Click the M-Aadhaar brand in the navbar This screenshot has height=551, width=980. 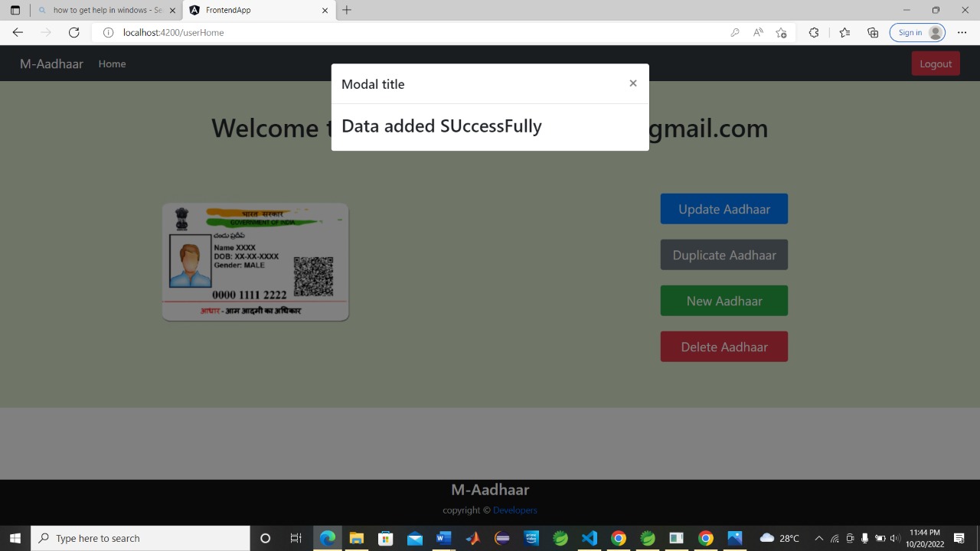(x=51, y=64)
